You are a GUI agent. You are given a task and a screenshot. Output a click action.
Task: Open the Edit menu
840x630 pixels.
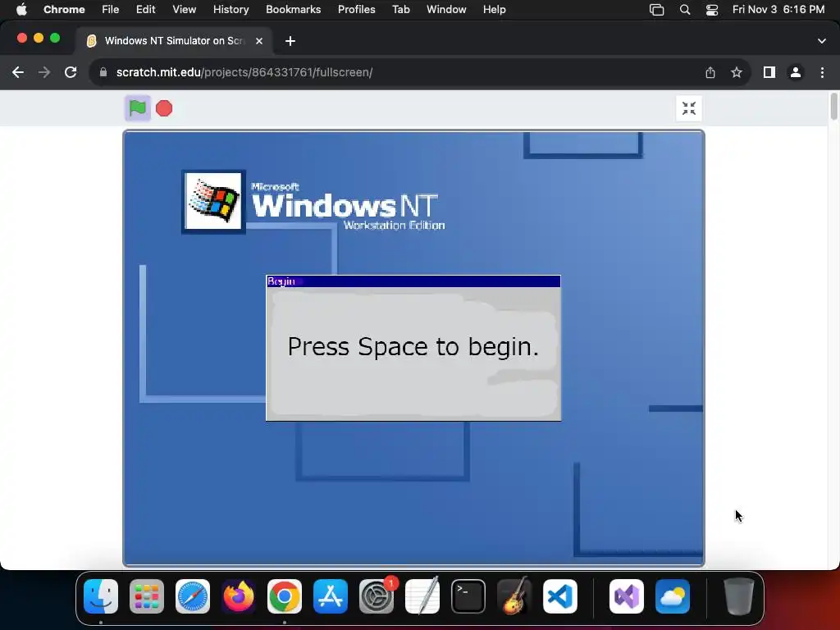(146, 10)
